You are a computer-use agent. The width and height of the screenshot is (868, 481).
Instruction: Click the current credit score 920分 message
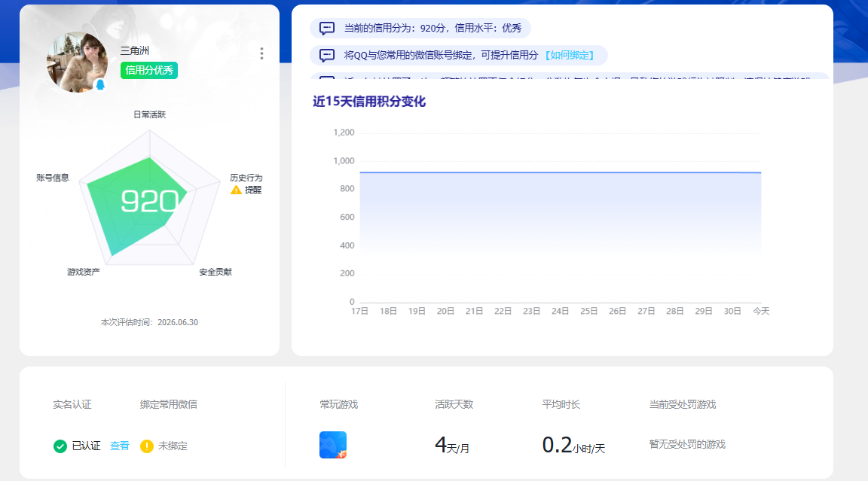433,28
